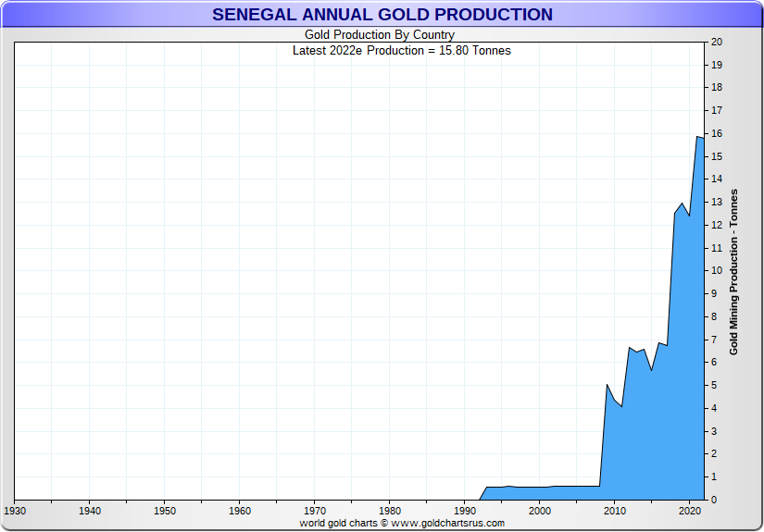764x532 pixels.
Task: Click the 10 tonnes y-axis tick label
Action: (x=717, y=271)
